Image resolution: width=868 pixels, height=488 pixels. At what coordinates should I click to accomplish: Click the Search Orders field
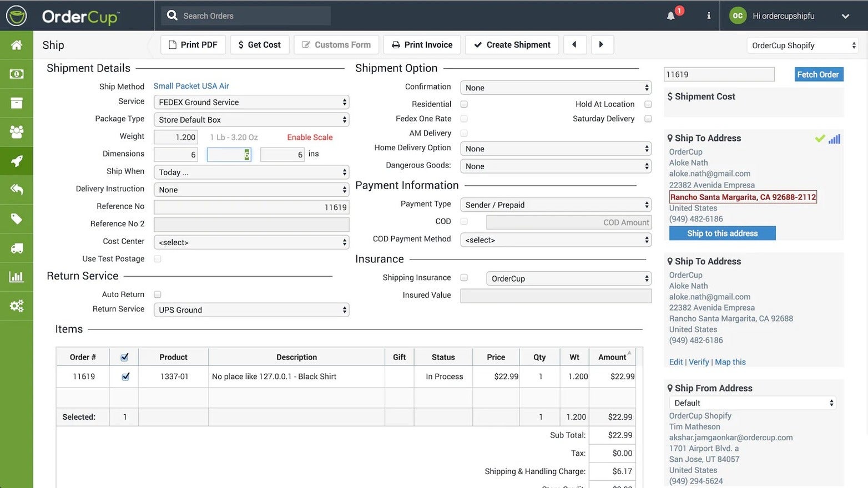(247, 16)
